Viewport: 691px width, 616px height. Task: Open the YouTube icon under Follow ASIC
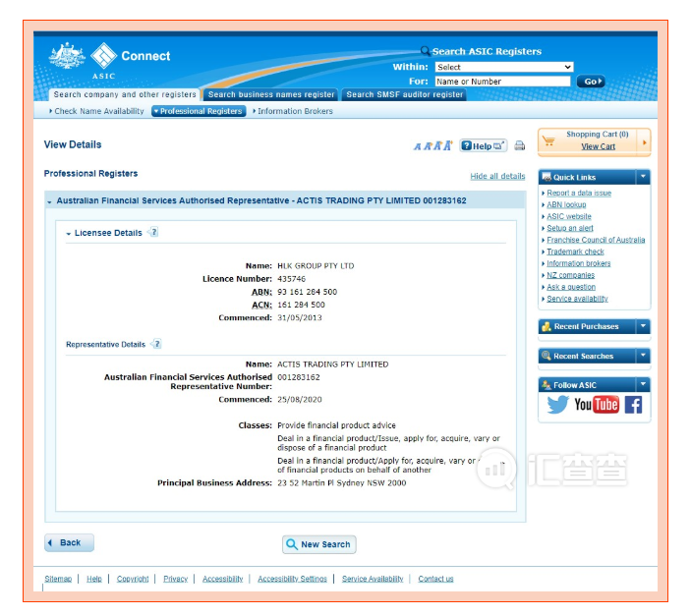coord(597,404)
